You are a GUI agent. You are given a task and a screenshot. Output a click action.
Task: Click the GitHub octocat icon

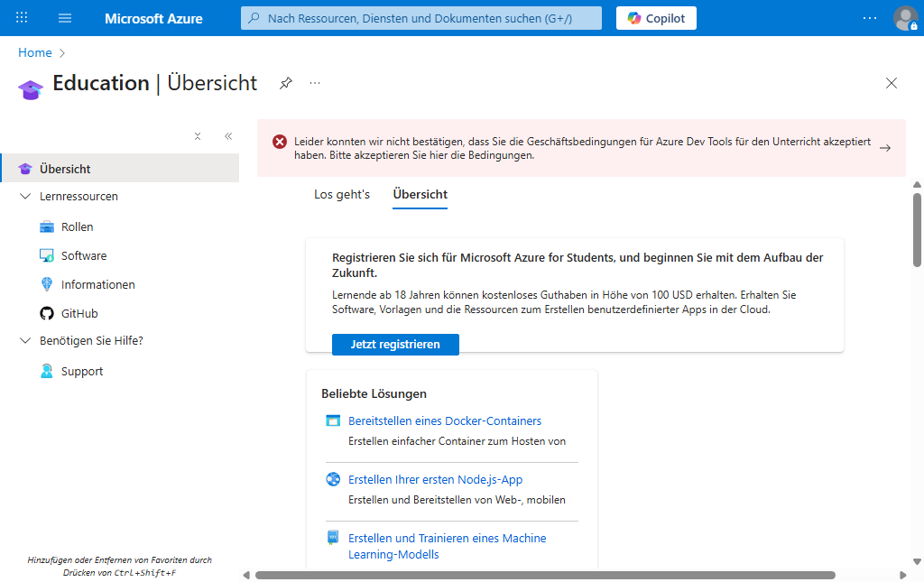[47, 313]
